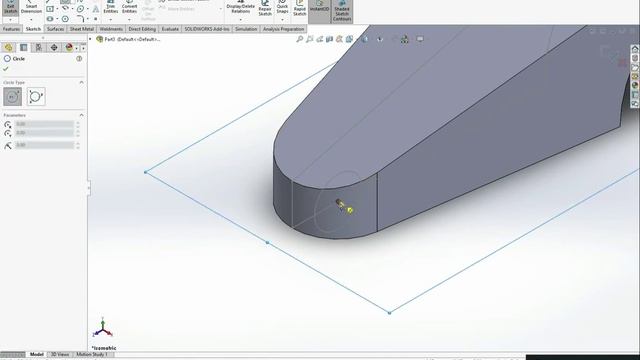
Task: Open the Quick Snaps dropdown arrow
Action: click(282, 19)
